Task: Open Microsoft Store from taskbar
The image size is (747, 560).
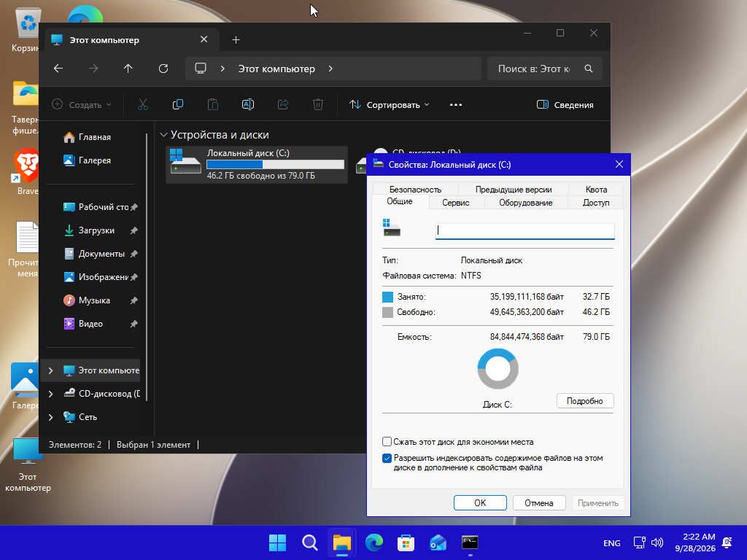Action: 406,542
